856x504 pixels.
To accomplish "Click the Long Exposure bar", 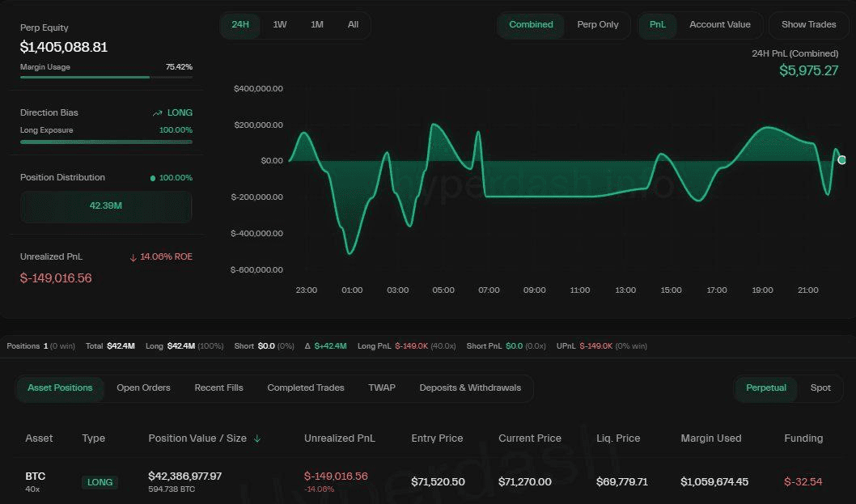I will 106,142.
